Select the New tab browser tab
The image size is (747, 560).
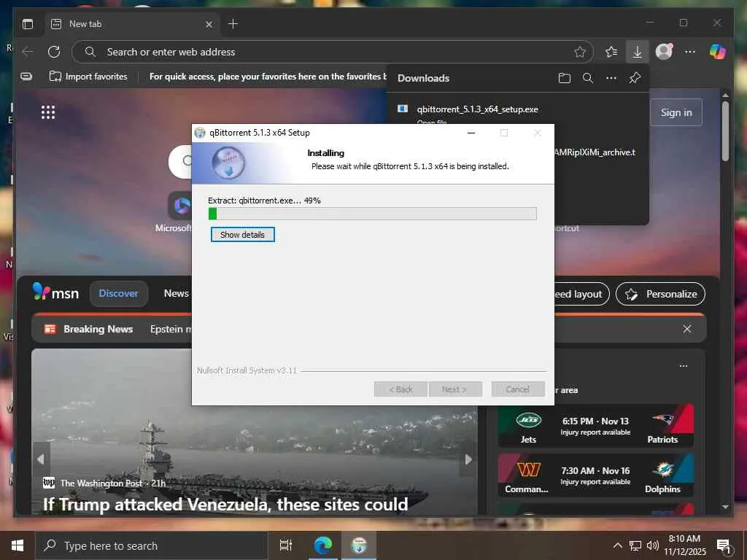point(133,24)
